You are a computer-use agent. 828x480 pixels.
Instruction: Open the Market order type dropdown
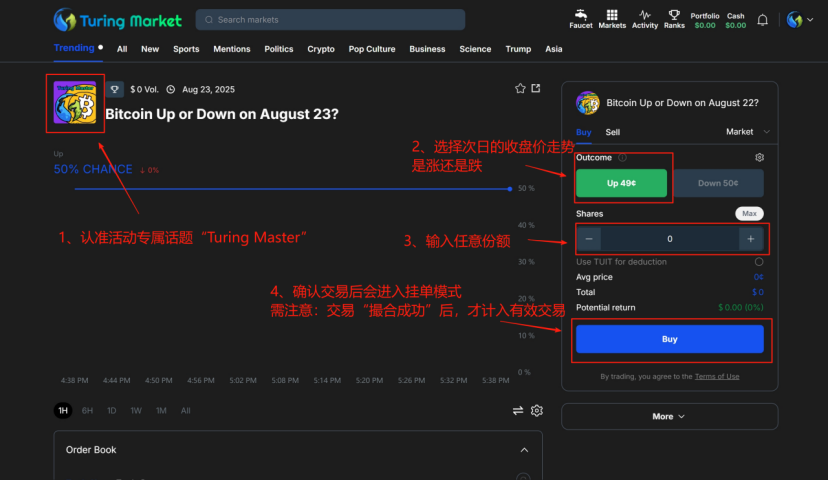pos(747,132)
